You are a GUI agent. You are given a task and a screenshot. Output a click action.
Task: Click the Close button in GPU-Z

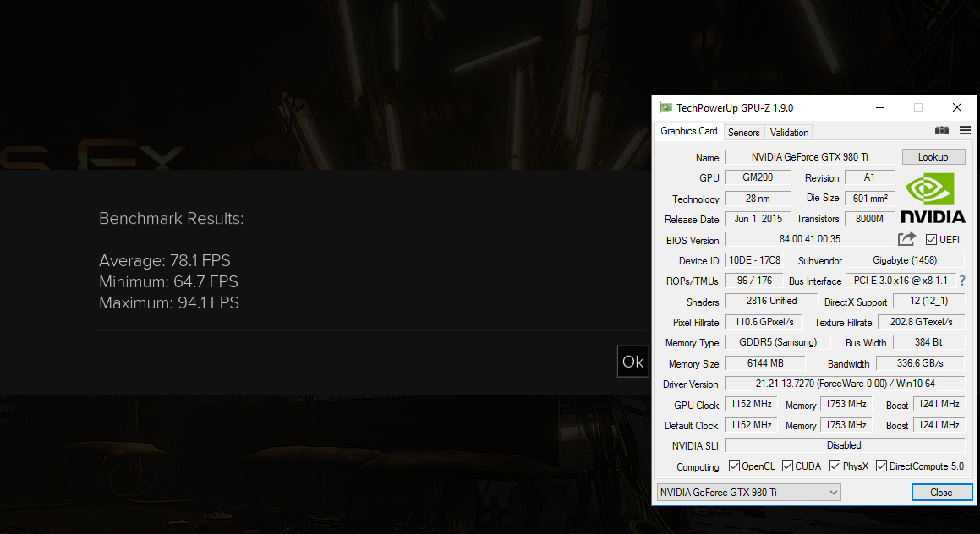pos(941,492)
